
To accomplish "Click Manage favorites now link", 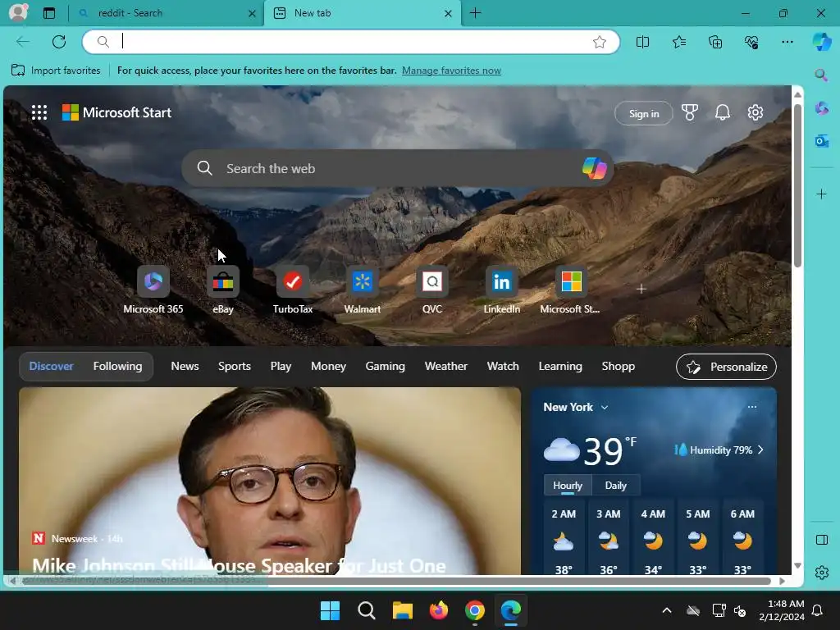I will coord(451,71).
